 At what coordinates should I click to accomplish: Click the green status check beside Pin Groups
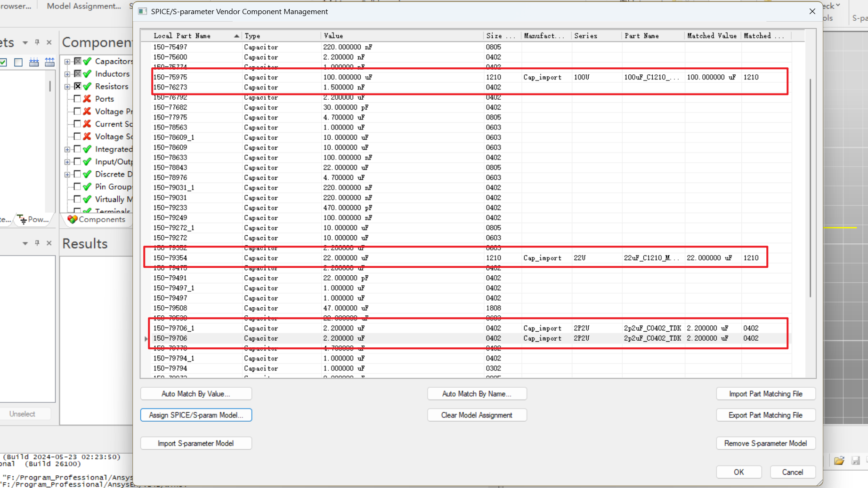[87, 187]
